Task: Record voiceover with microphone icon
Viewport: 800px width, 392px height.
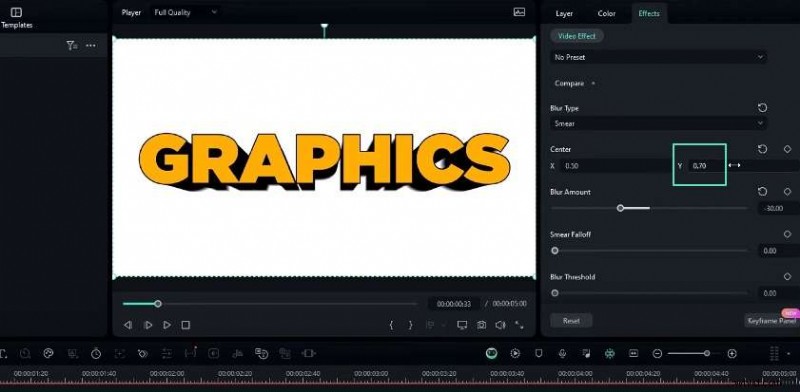Action: point(562,353)
